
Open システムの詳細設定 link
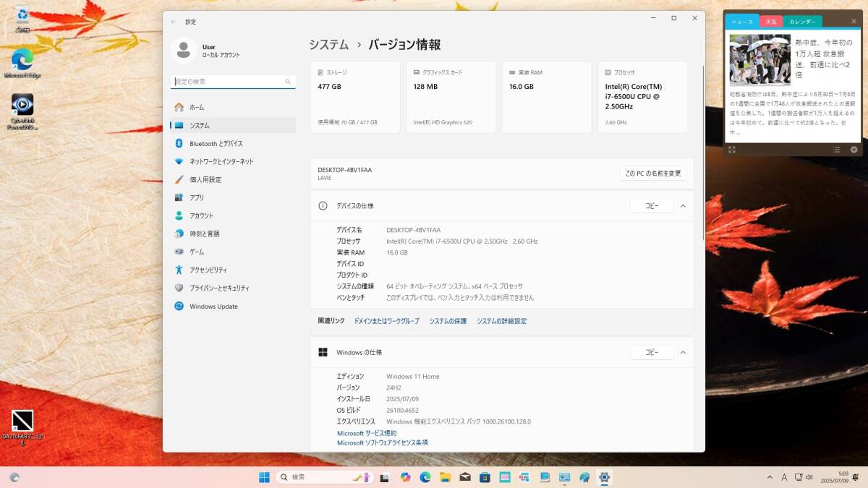click(x=501, y=321)
